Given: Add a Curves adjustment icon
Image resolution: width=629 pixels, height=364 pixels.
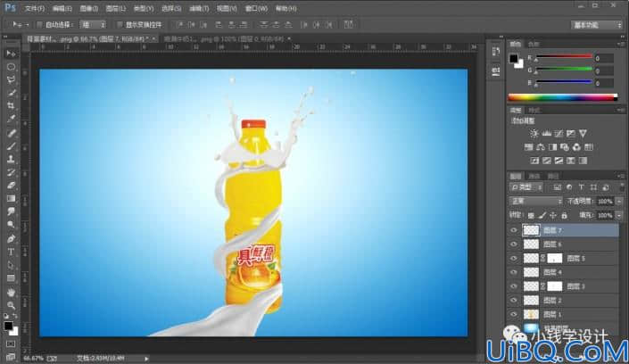Looking at the screenshot, I should click(x=559, y=133).
